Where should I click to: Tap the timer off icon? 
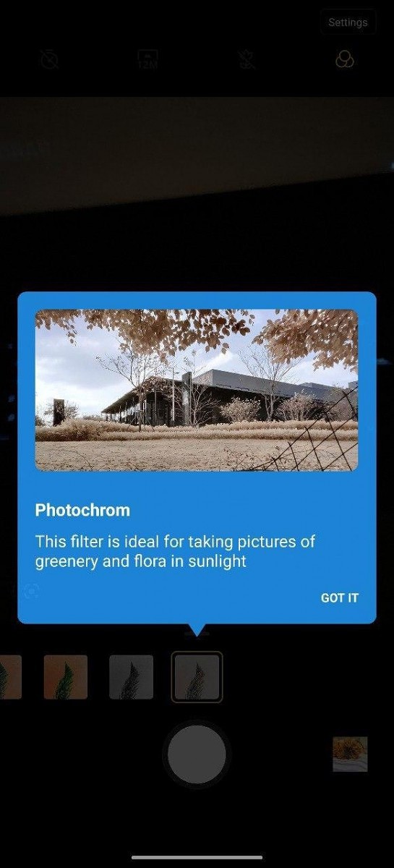click(49, 59)
